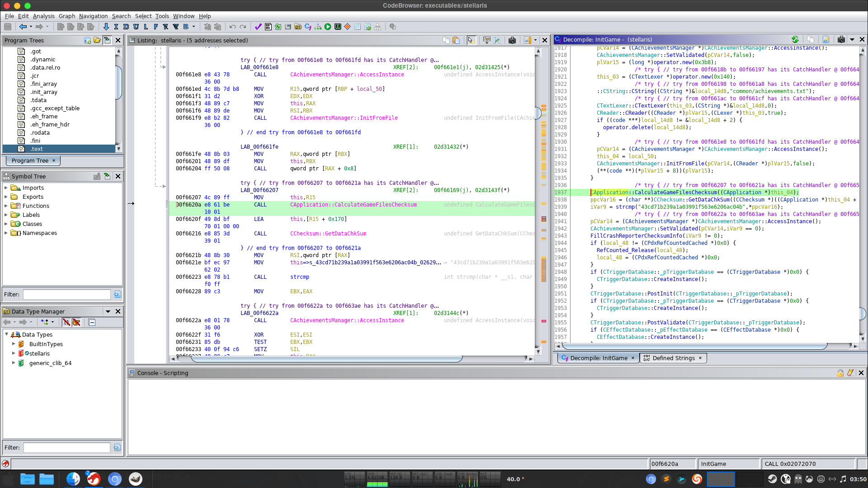Clear Console with the eraser icon

[850, 373]
